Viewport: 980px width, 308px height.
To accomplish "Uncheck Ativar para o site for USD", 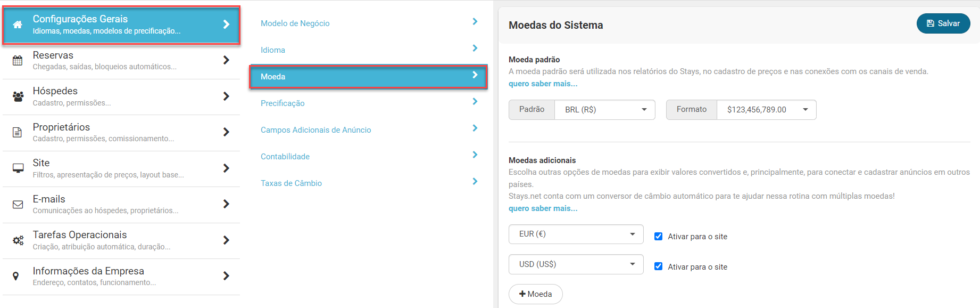I will point(658,266).
